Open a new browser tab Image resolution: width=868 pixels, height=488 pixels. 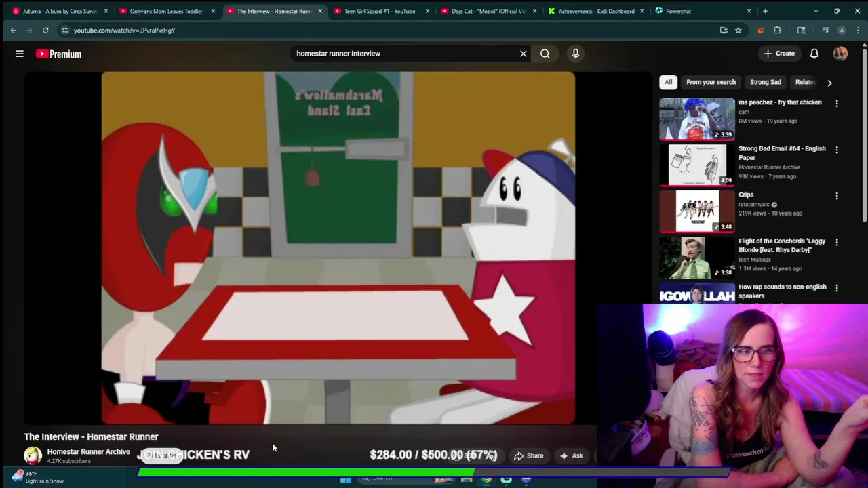point(765,11)
